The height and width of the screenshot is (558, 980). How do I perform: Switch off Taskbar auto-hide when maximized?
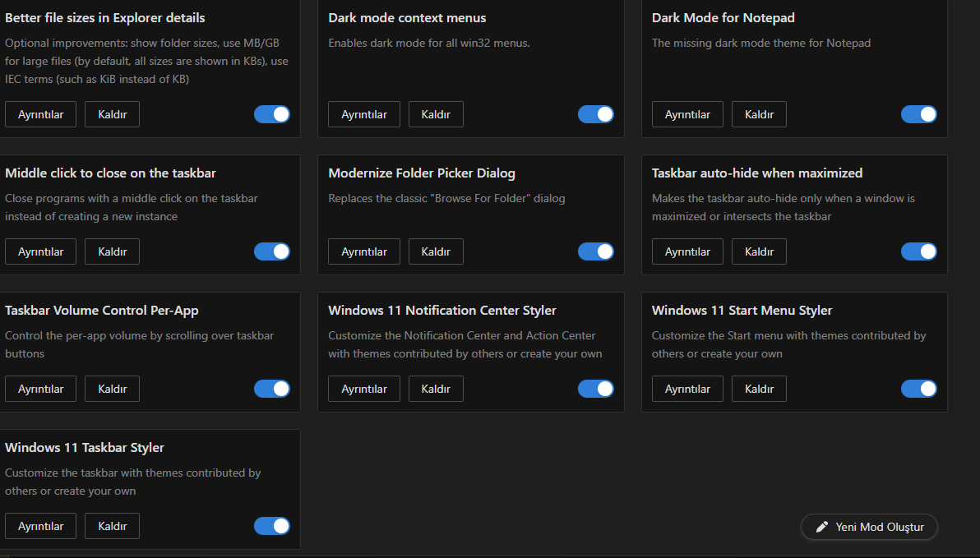pos(919,251)
